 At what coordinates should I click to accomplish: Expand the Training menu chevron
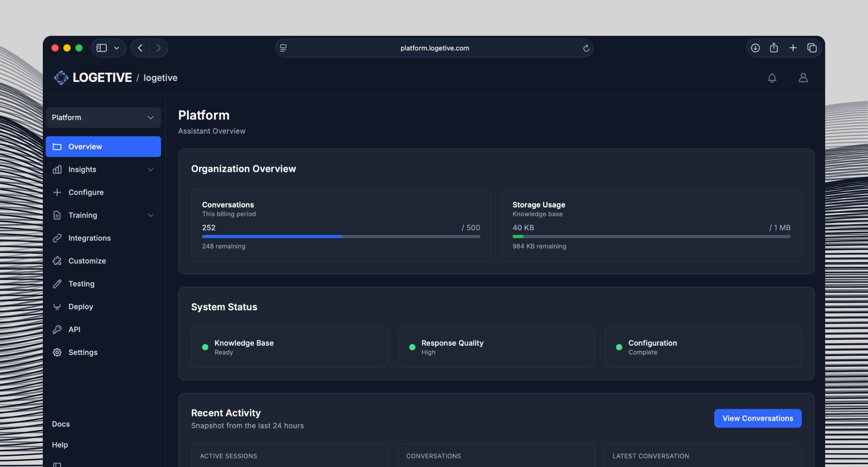point(151,215)
